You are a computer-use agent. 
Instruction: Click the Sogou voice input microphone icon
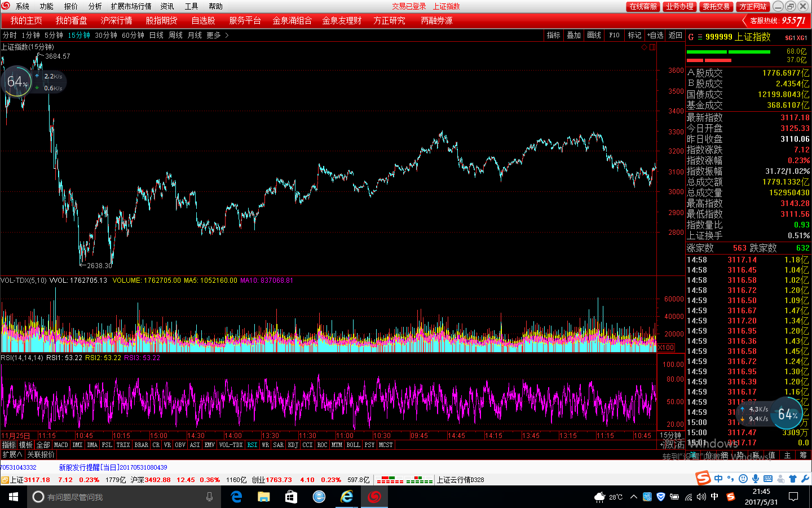point(756,479)
